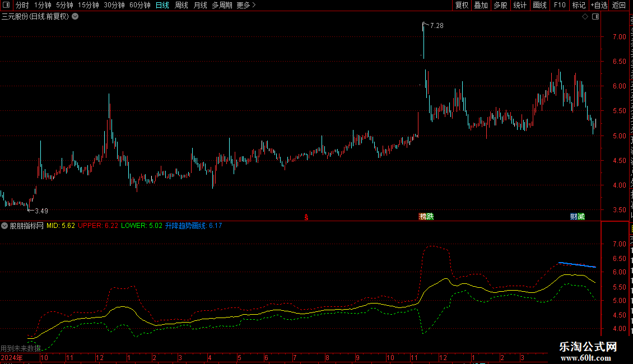633x364 pixels.
Task: Select the 60分钟 period
Action: [x=140, y=5]
